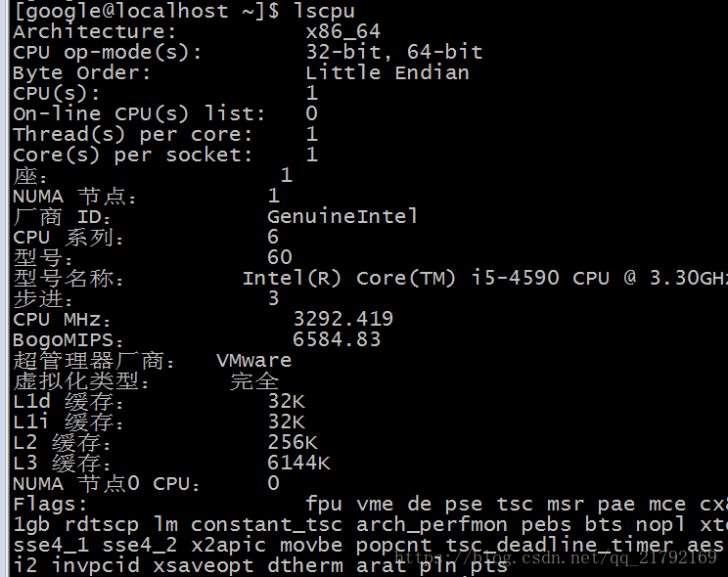Click the constant_tsc flag text
This screenshot has width=728, height=577.
266,525
